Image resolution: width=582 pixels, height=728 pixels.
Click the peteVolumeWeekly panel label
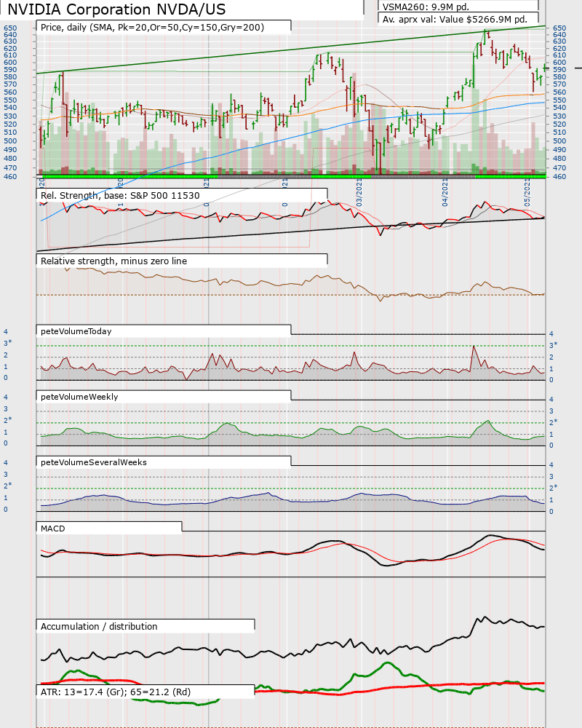coord(79,397)
